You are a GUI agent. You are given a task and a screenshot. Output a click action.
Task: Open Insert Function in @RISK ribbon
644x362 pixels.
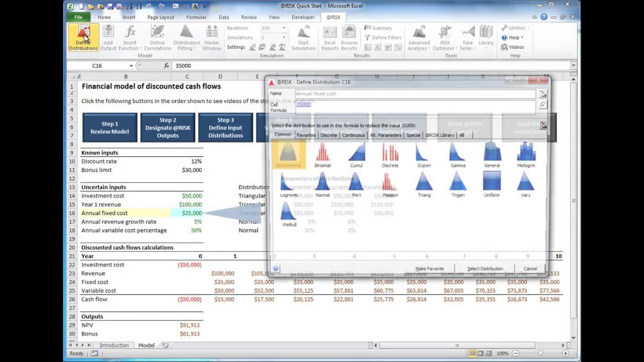[130, 38]
